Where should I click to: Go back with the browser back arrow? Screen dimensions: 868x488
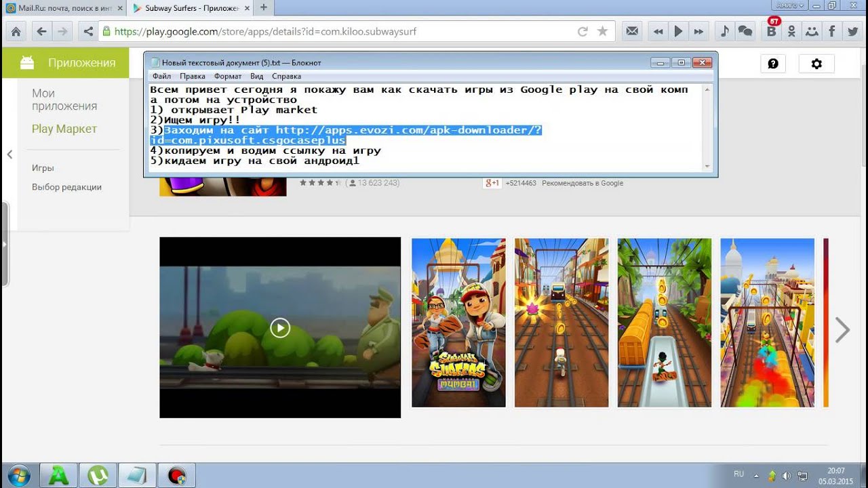[42, 31]
